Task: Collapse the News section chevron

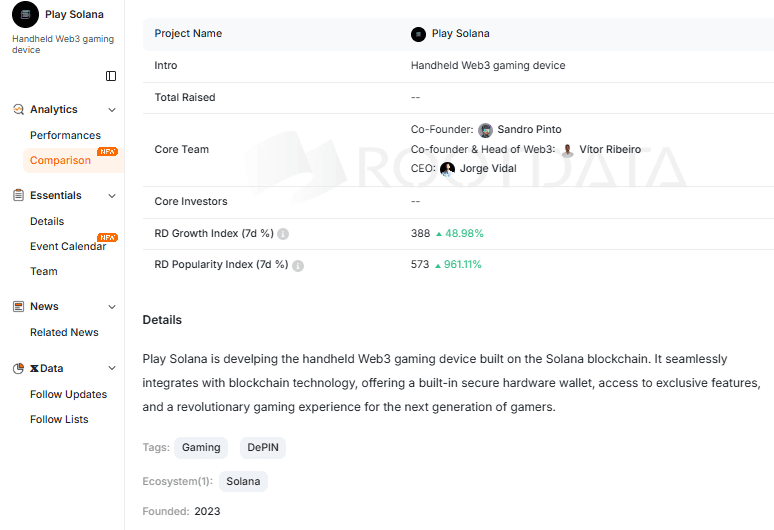Action: (x=112, y=307)
